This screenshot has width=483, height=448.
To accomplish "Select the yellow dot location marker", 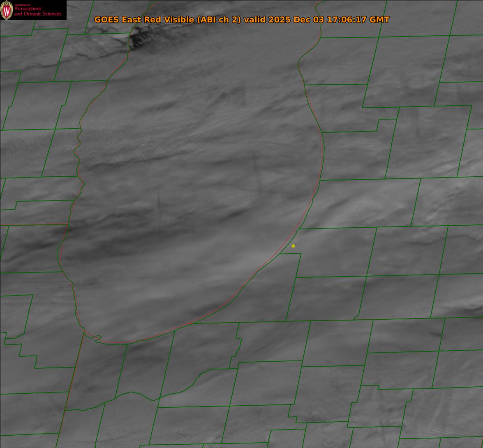I will 293,246.
